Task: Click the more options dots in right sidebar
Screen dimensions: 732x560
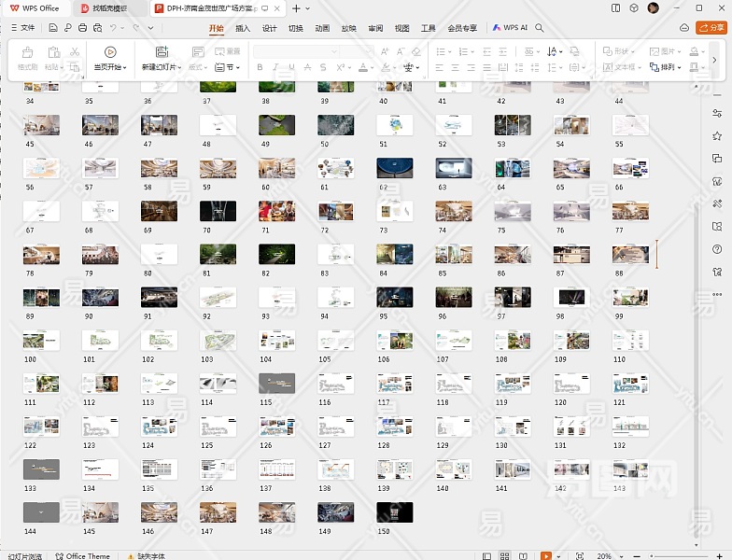Action: [x=717, y=294]
